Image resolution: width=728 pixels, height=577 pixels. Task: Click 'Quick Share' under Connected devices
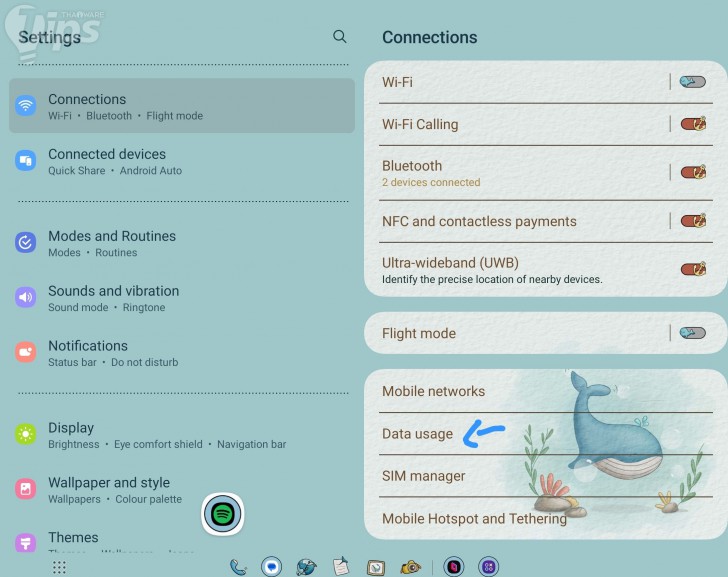click(77, 171)
